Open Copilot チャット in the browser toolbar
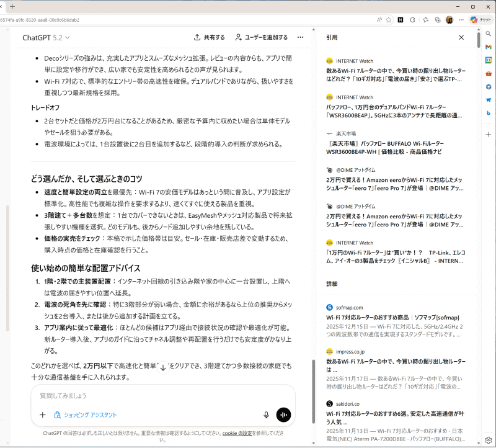Viewport: 496px width, 448px height. click(x=481, y=19)
